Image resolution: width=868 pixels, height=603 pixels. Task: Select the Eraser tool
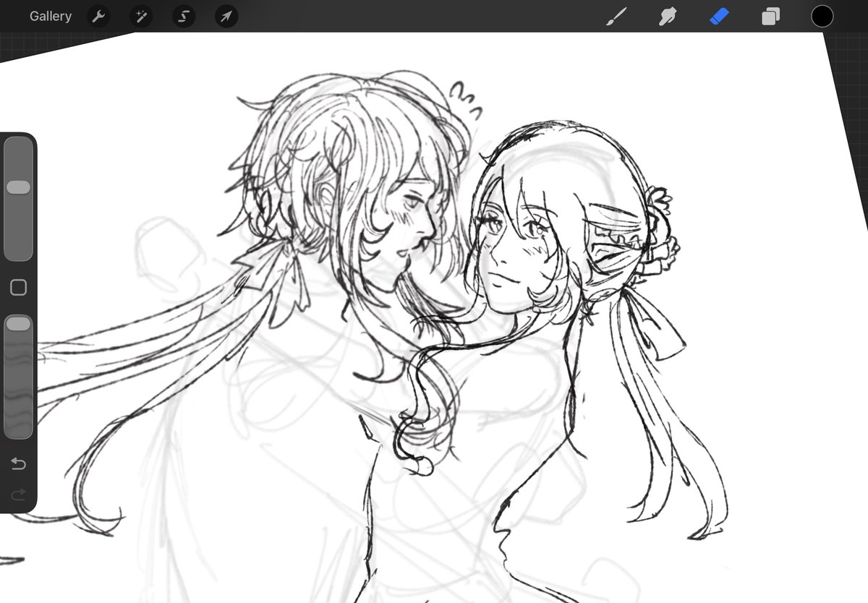719,17
